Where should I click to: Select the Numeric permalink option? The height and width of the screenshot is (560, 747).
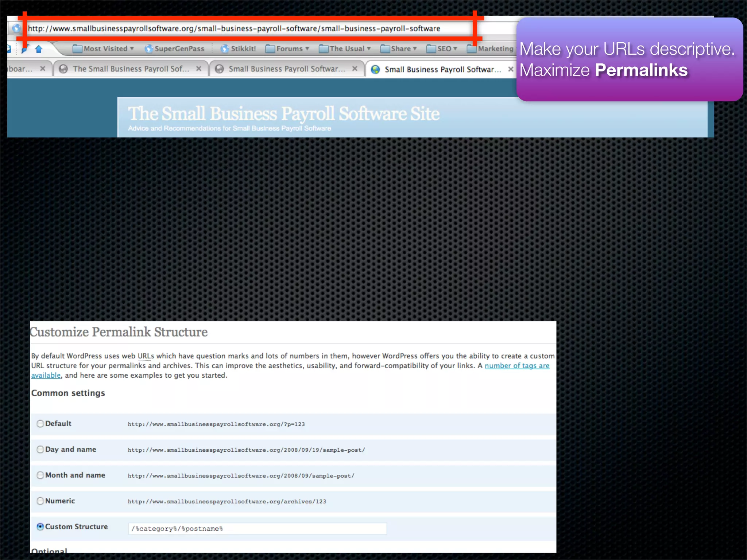pyautogui.click(x=40, y=501)
